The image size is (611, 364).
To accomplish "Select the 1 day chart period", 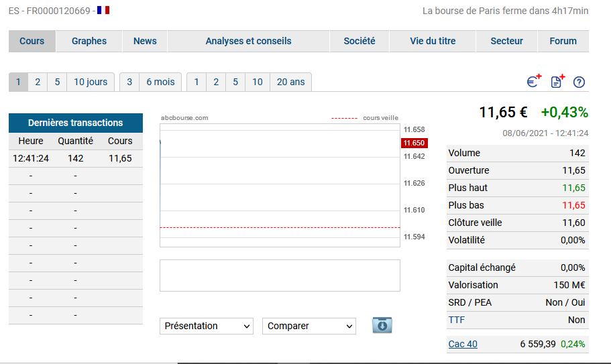I will [18, 82].
